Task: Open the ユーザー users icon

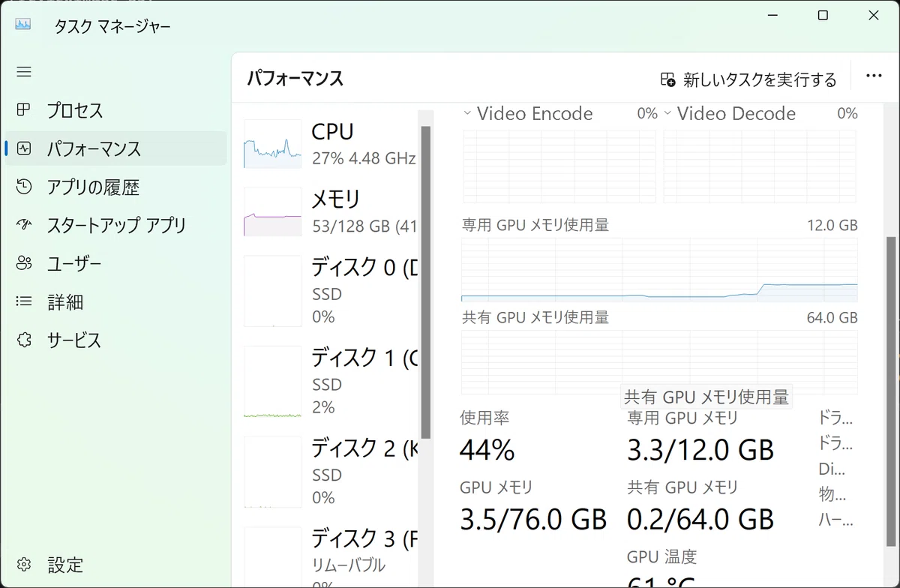Action: coord(24,263)
